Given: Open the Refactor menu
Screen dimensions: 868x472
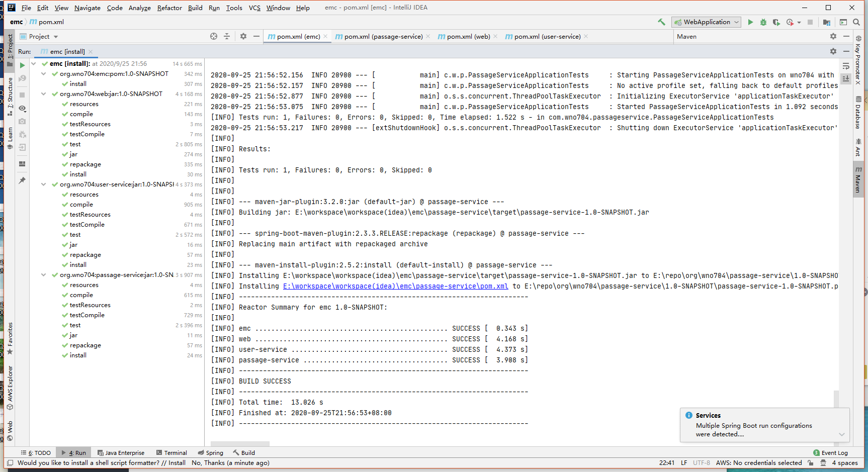Looking at the screenshot, I should [169, 8].
